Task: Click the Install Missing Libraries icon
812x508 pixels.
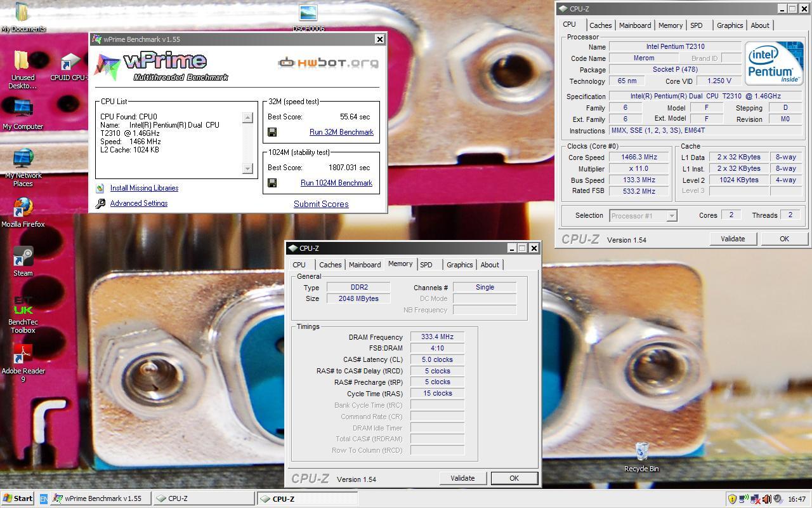Action: click(100, 188)
